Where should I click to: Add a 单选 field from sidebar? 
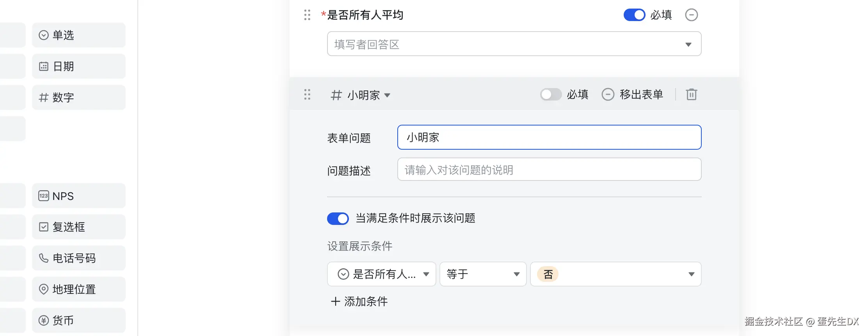(79, 35)
